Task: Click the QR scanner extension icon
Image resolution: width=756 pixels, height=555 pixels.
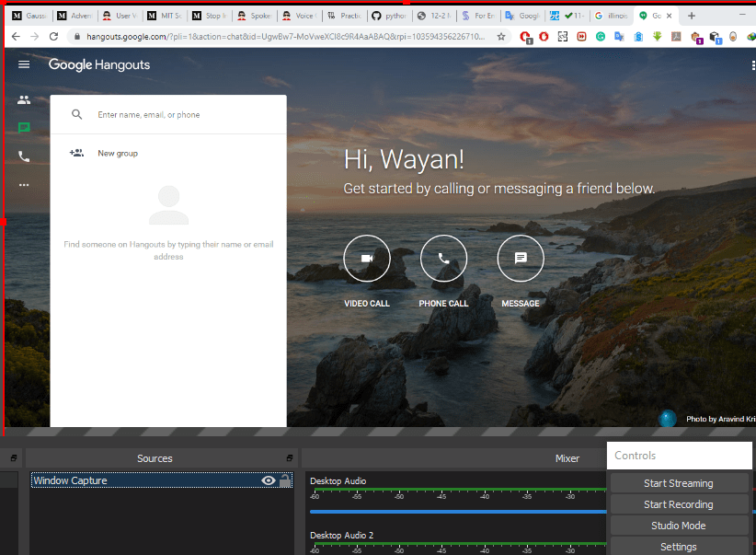Action: pos(563,36)
